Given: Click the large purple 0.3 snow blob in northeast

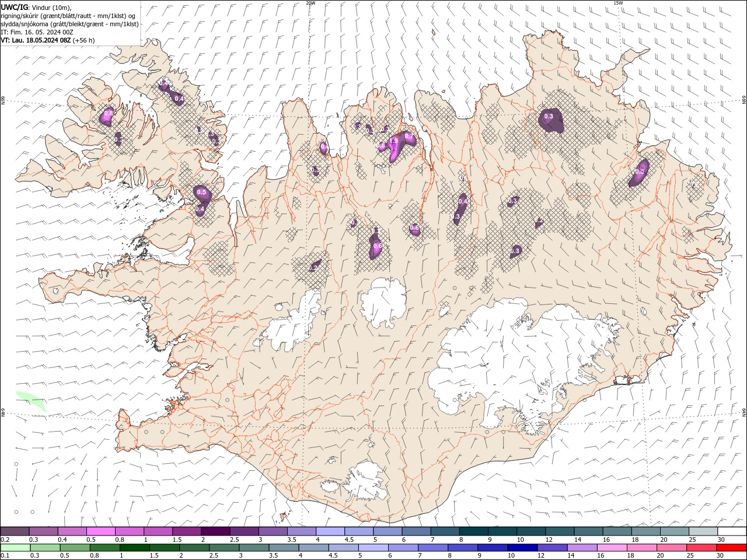Looking at the screenshot, I should 550,120.
